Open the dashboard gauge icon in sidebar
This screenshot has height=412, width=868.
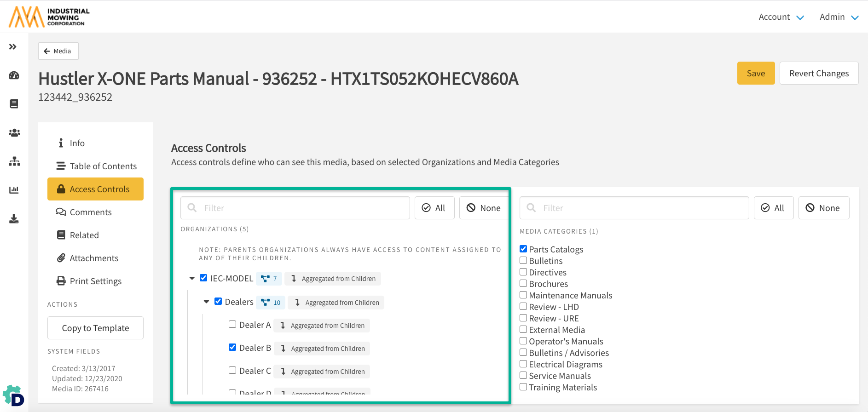[x=14, y=75]
